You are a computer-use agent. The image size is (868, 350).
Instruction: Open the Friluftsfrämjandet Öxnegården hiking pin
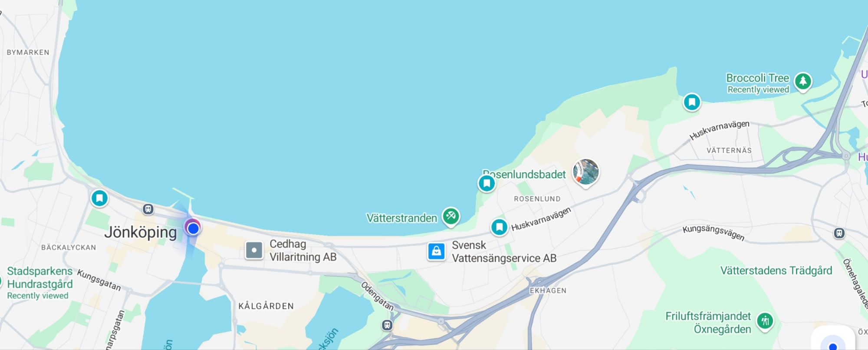pyautogui.click(x=765, y=322)
